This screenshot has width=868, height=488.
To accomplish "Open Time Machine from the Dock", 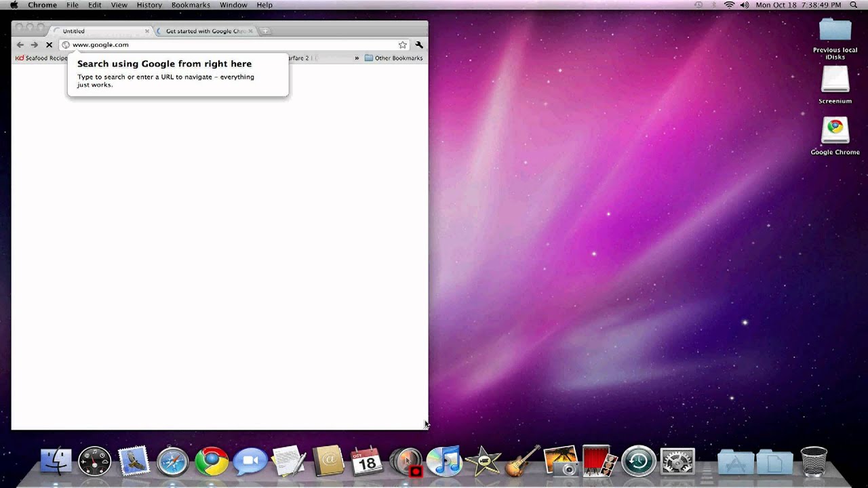I will (638, 461).
